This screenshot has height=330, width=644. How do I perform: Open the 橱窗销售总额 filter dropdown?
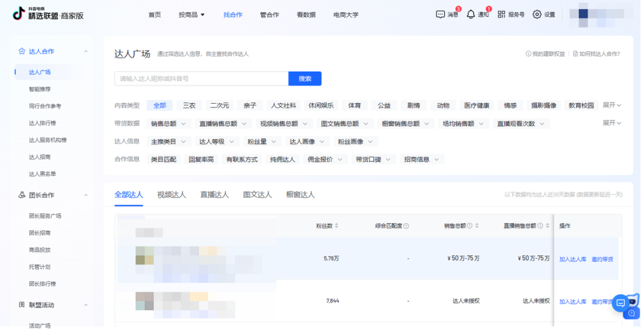tap(406, 123)
